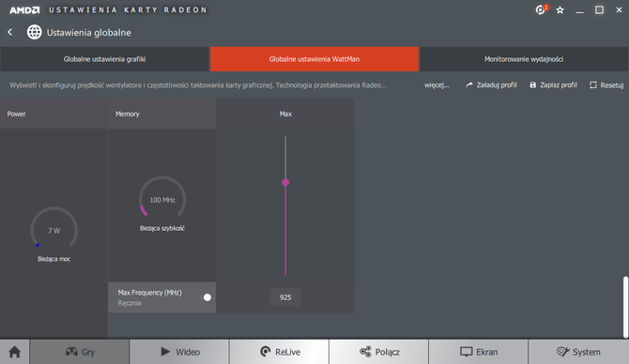Open the Ekran display tab
Viewport: 629px width, 364px height.
[x=478, y=352]
